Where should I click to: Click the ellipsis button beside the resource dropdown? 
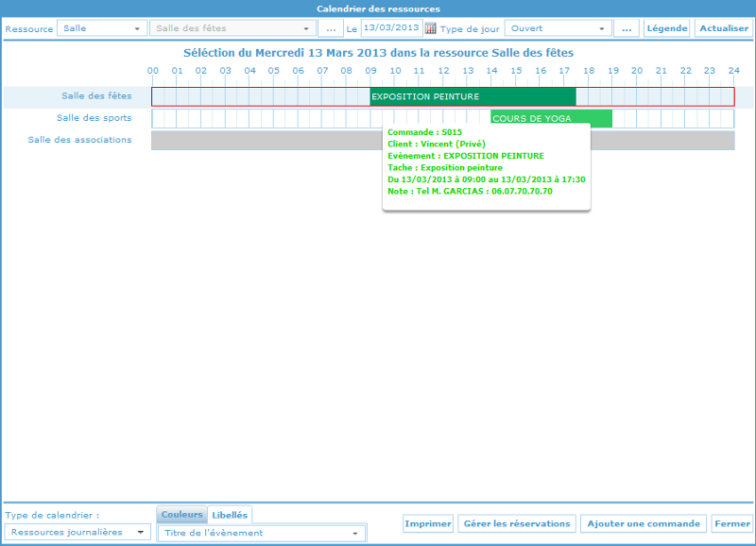[331, 28]
